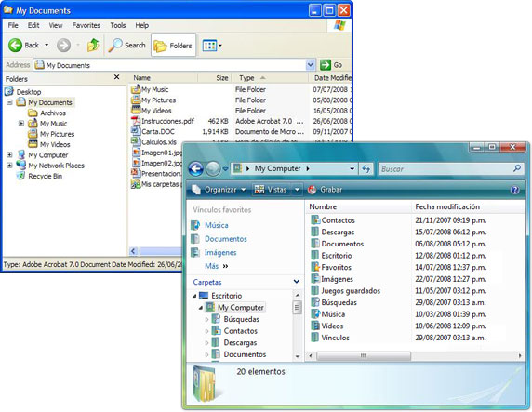Select My Videos folder in file list
Screen dimensions: 532x412
pos(152,111)
